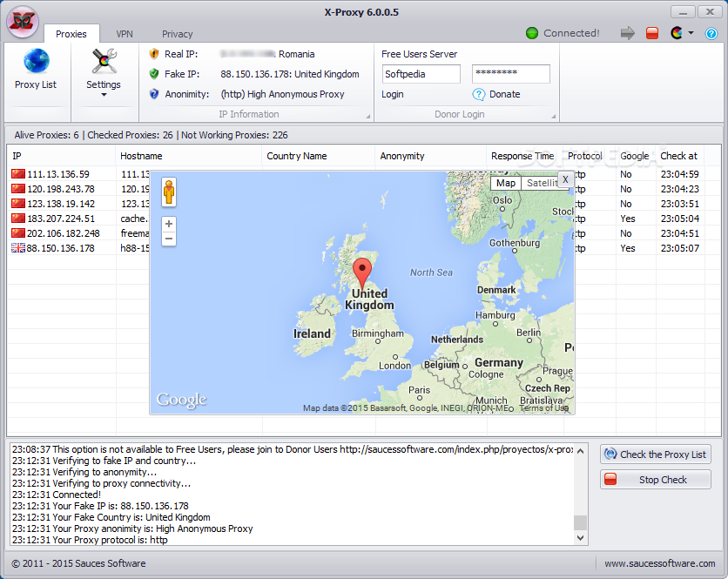The height and width of the screenshot is (579, 728).
Task: Sort by Country Name column header
Action: (319, 156)
